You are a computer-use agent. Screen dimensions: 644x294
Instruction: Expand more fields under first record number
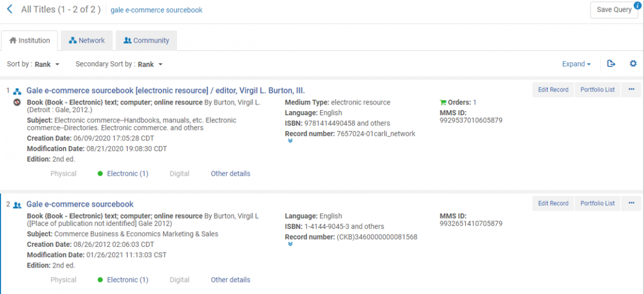[290, 141]
